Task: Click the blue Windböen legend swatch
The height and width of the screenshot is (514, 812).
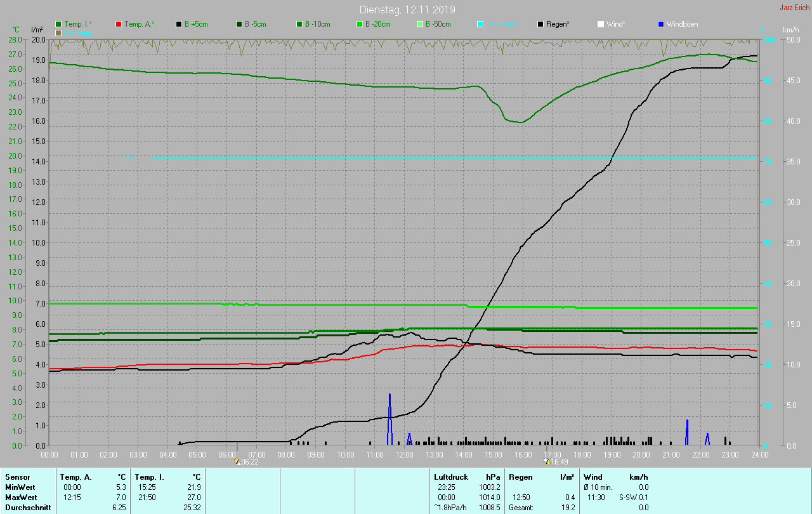Action: (x=661, y=24)
